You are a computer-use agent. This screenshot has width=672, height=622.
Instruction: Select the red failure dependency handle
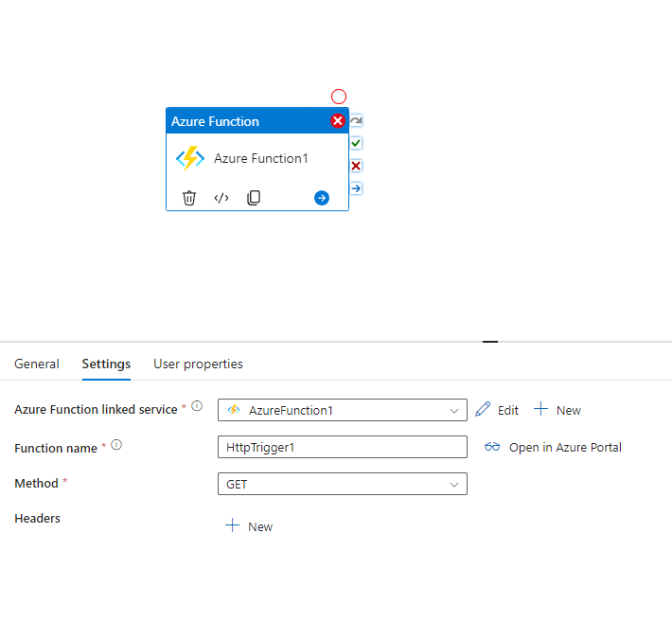[x=356, y=166]
